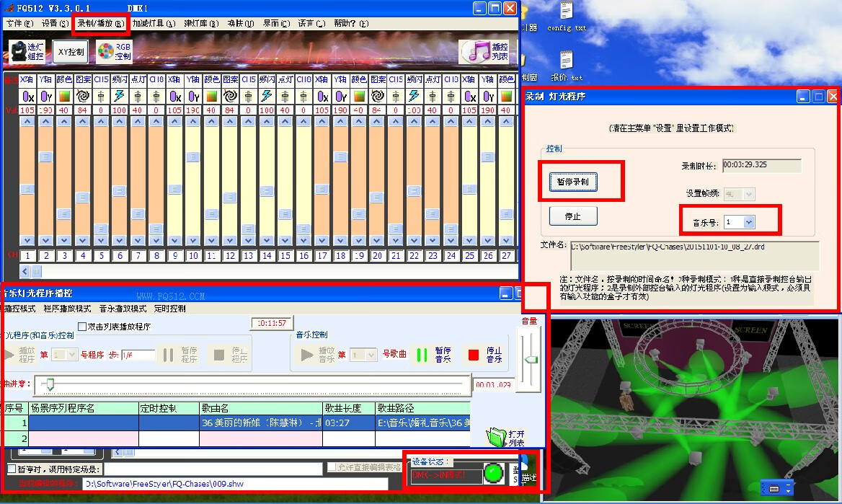Click the 暂停录制 button
This screenshot has height=504, width=842.
point(573,182)
